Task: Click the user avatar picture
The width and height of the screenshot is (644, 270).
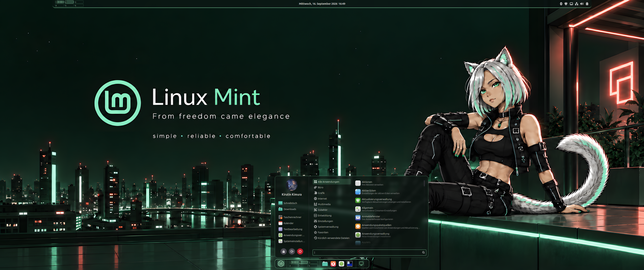Action: click(x=292, y=185)
